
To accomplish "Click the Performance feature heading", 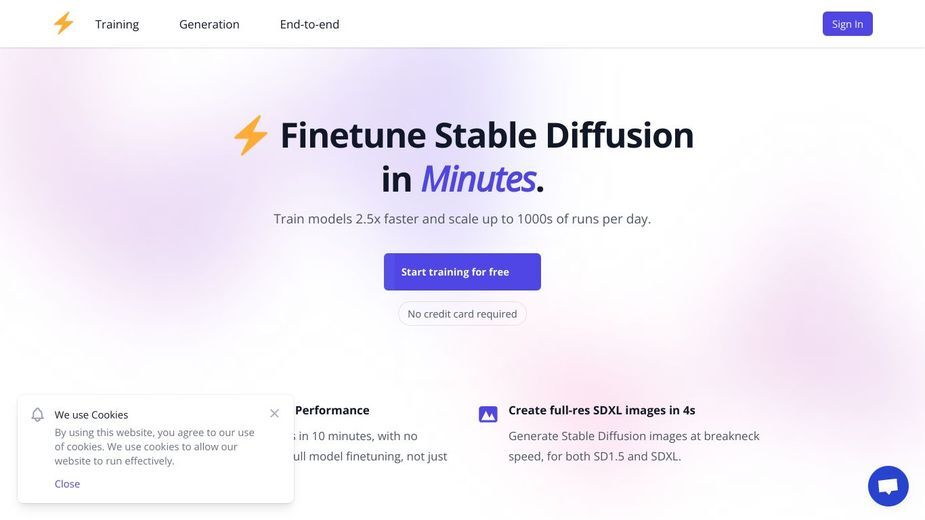I will (x=332, y=410).
